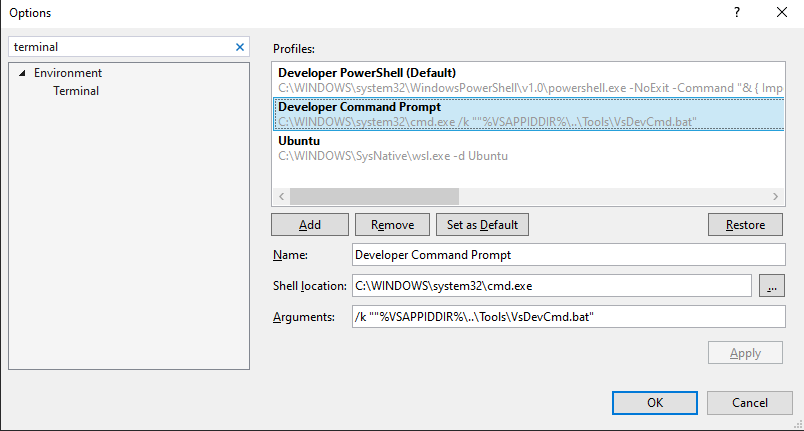
Task: Click into the Shell location field
Action: tap(550, 286)
